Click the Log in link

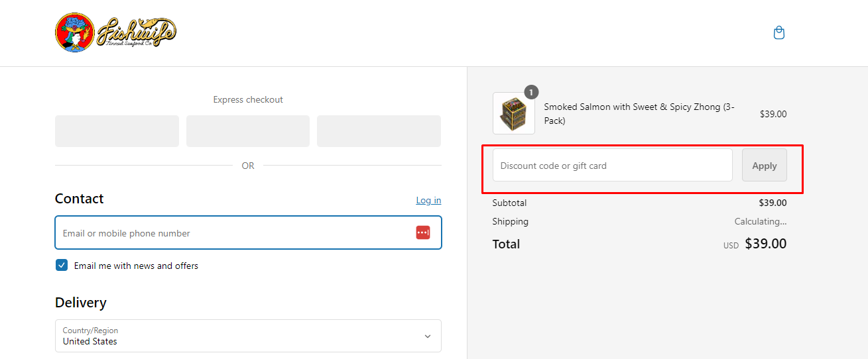(x=428, y=201)
